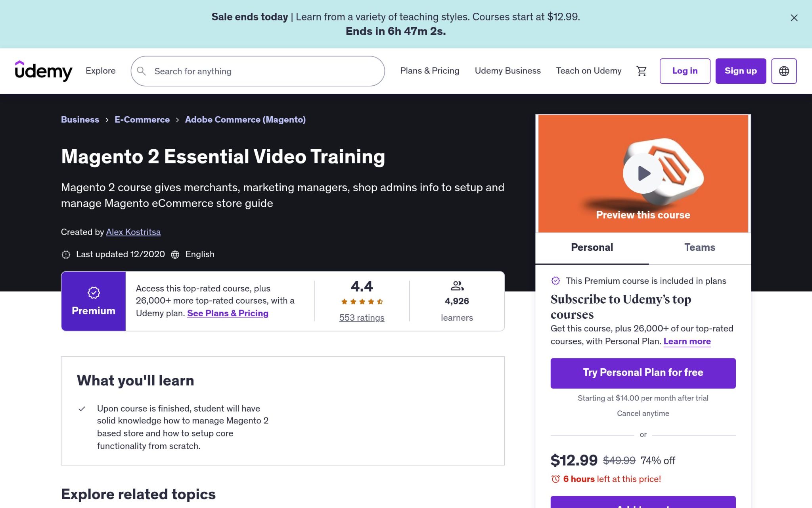
Task: Click the star rating row
Action: coord(362,302)
